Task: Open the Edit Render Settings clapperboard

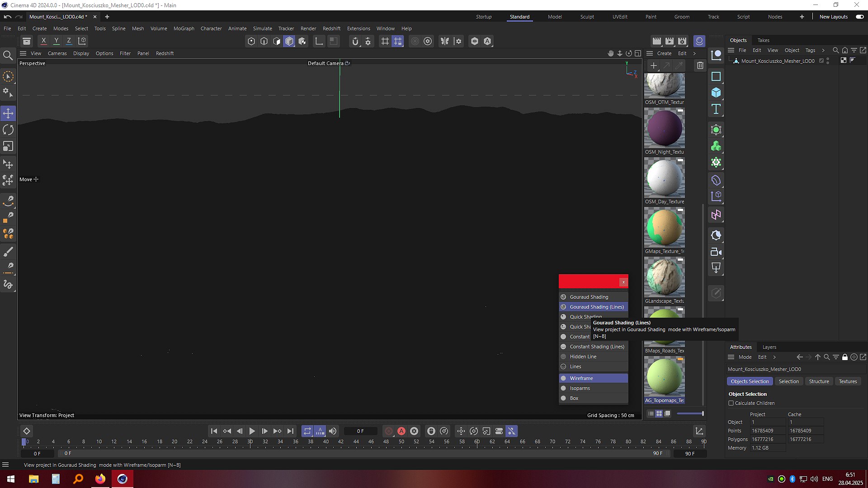Action: 682,41
